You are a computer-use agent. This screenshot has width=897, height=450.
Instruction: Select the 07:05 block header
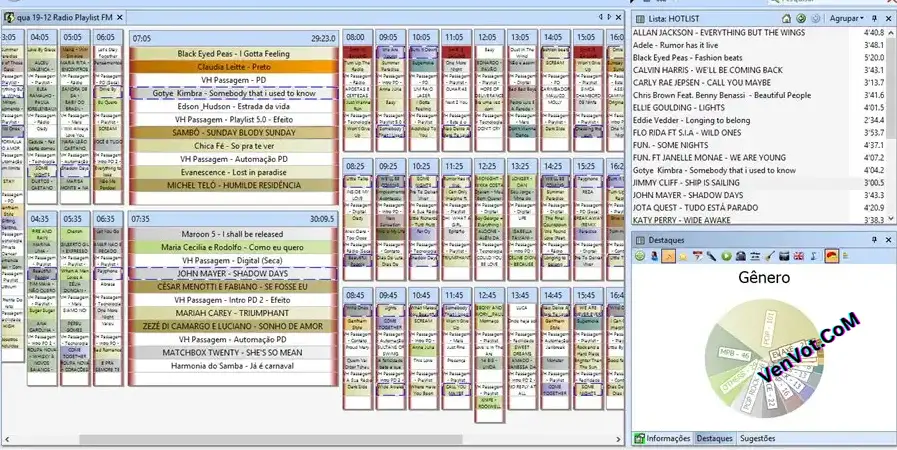tap(233, 38)
